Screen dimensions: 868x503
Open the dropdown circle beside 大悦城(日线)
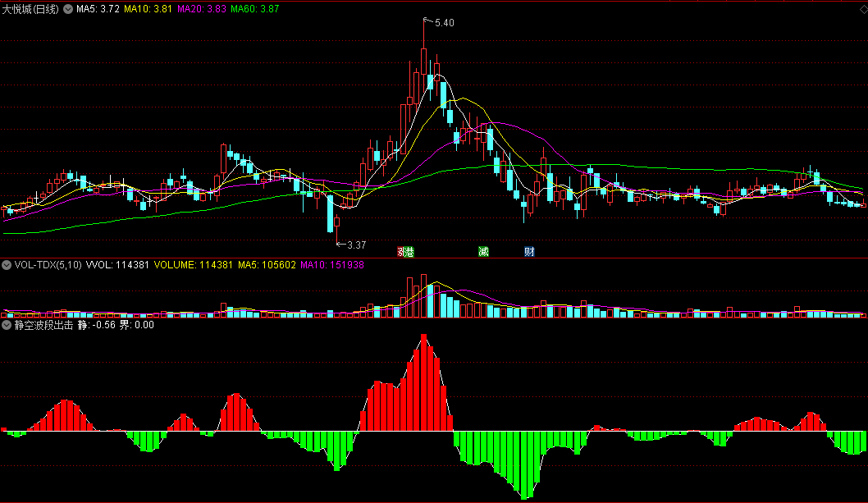click(x=68, y=9)
